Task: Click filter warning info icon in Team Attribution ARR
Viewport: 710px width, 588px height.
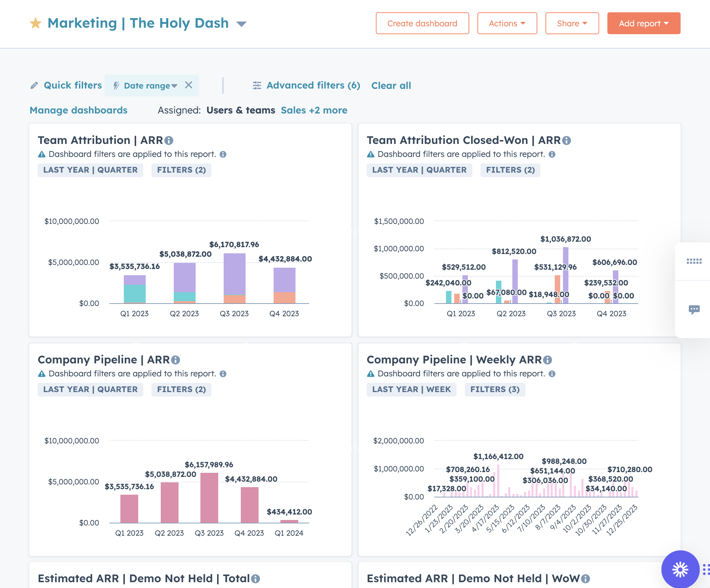Action: point(223,155)
